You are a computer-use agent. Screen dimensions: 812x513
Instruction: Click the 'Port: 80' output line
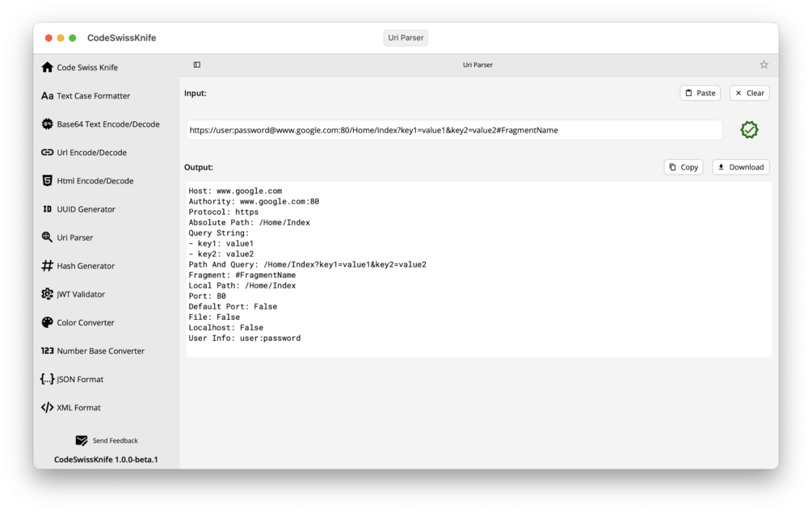(x=207, y=296)
